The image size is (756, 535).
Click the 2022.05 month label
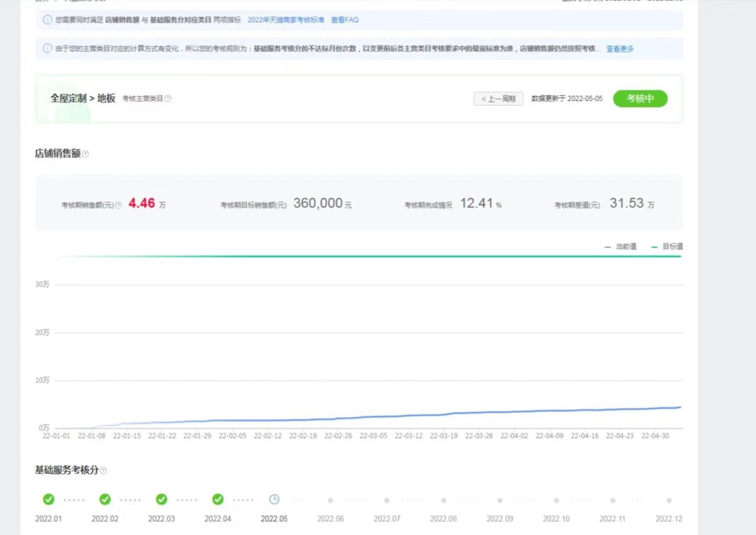(x=274, y=519)
